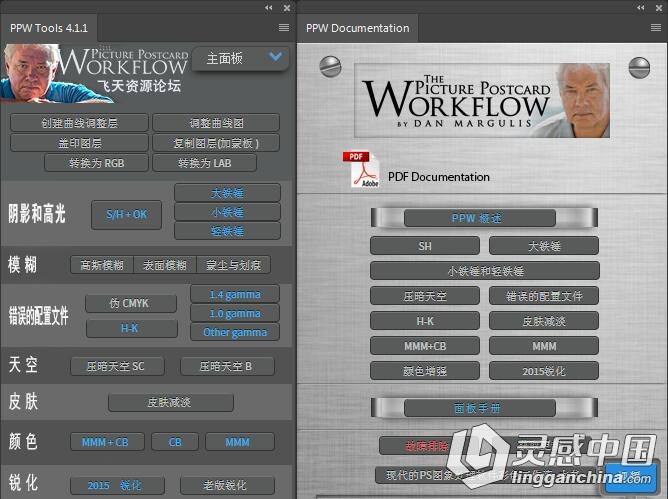Apply 高斯模糊 blur

pyautogui.click(x=102, y=265)
